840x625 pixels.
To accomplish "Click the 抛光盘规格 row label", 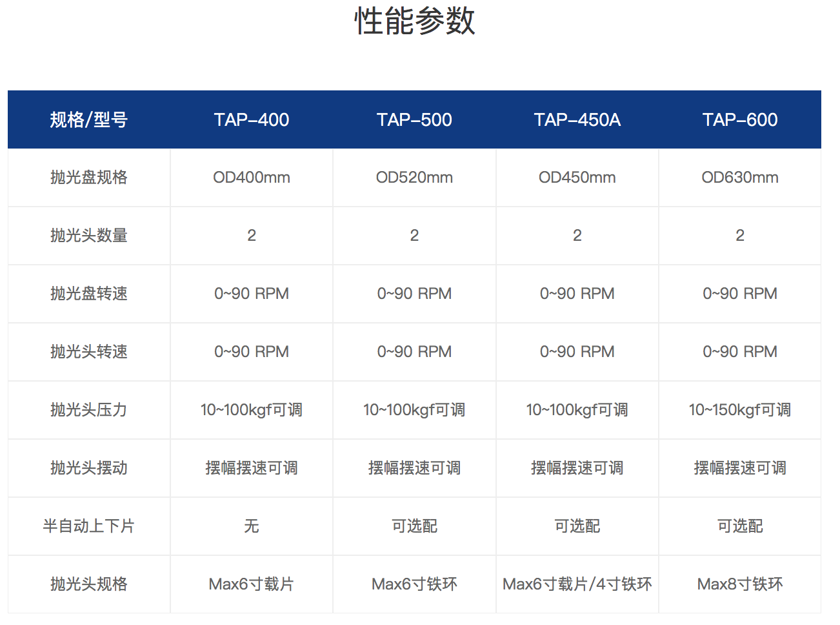I will pyautogui.click(x=89, y=178).
